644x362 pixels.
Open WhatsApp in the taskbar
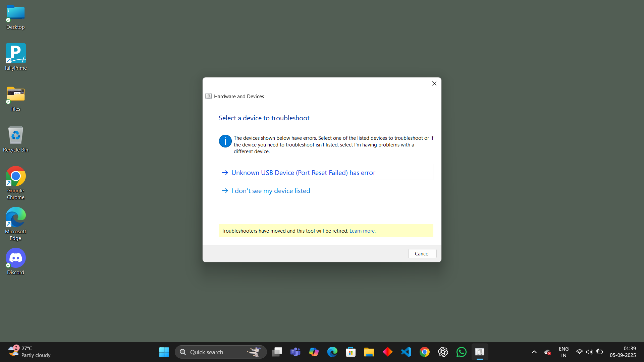click(461, 352)
